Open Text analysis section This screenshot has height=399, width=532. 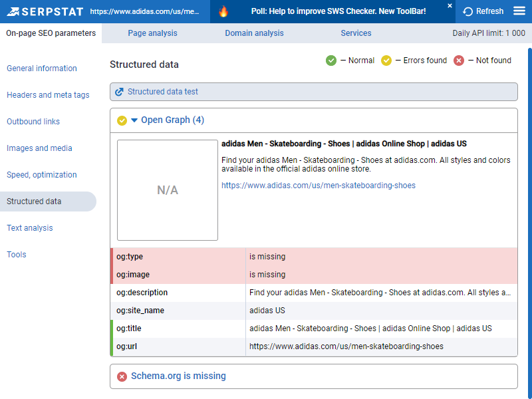(30, 228)
